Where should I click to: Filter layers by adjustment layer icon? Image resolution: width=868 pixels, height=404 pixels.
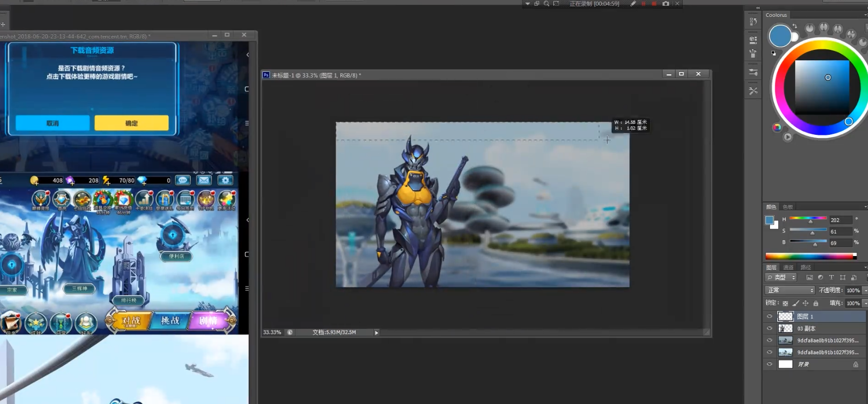pyautogui.click(x=820, y=278)
